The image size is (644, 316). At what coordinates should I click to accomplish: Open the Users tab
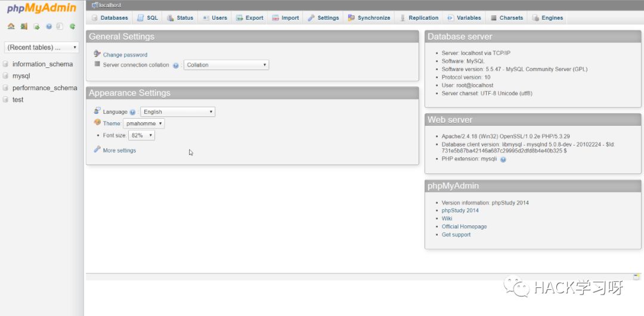click(215, 18)
